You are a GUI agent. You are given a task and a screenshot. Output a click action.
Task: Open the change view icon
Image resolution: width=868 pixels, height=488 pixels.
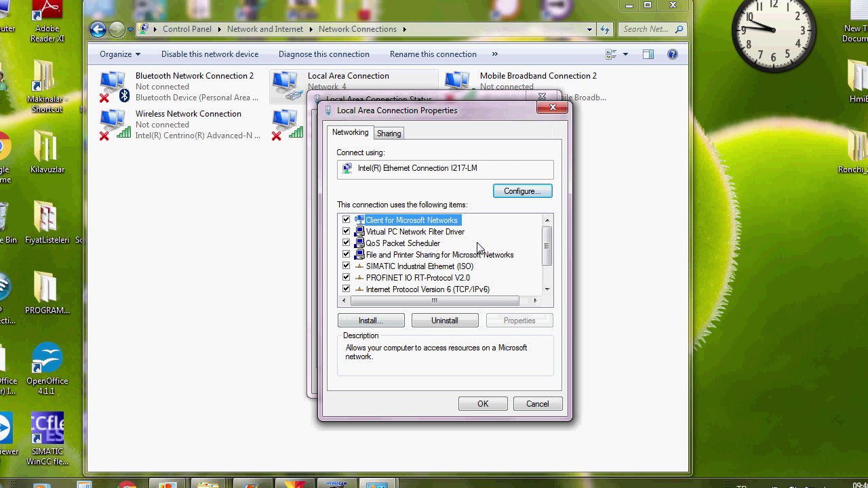click(x=611, y=54)
